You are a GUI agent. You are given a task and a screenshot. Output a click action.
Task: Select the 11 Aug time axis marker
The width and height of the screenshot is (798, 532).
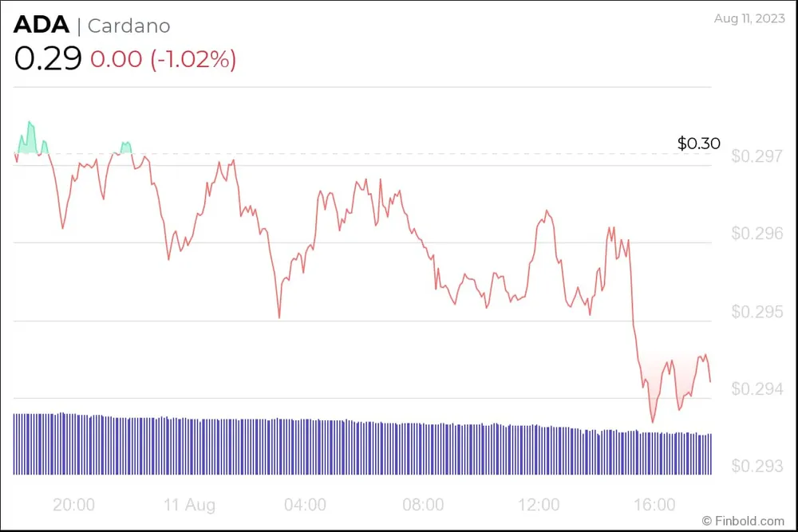[x=189, y=505]
